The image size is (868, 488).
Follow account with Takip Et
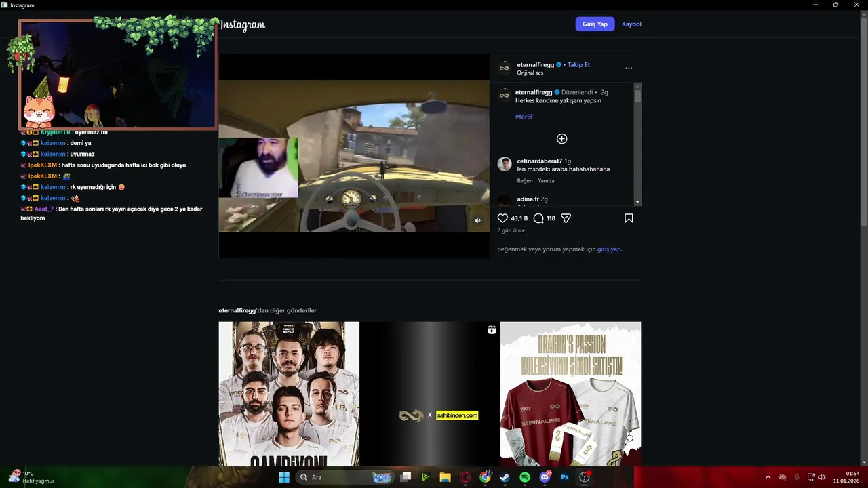click(578, 64)
